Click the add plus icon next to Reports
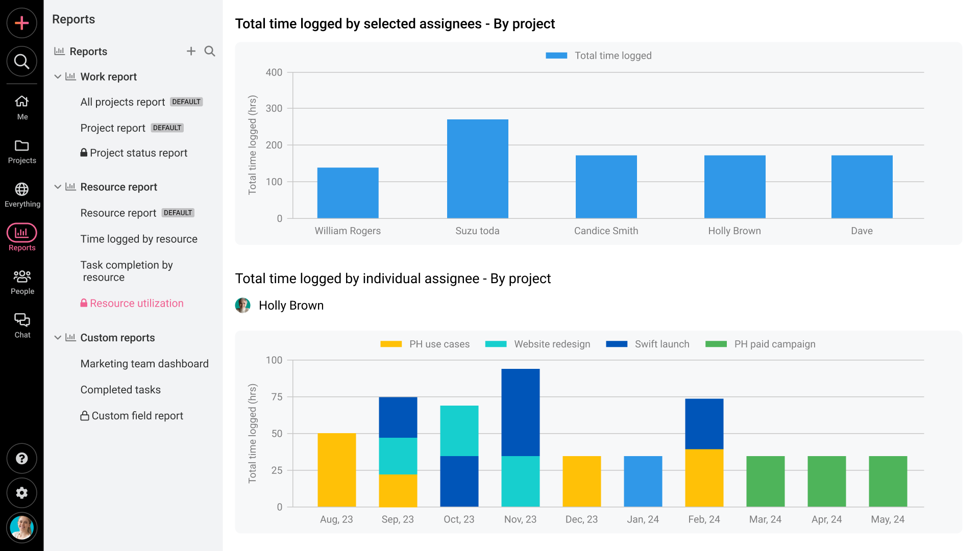980x551 pixels. (x=191, y=52)
